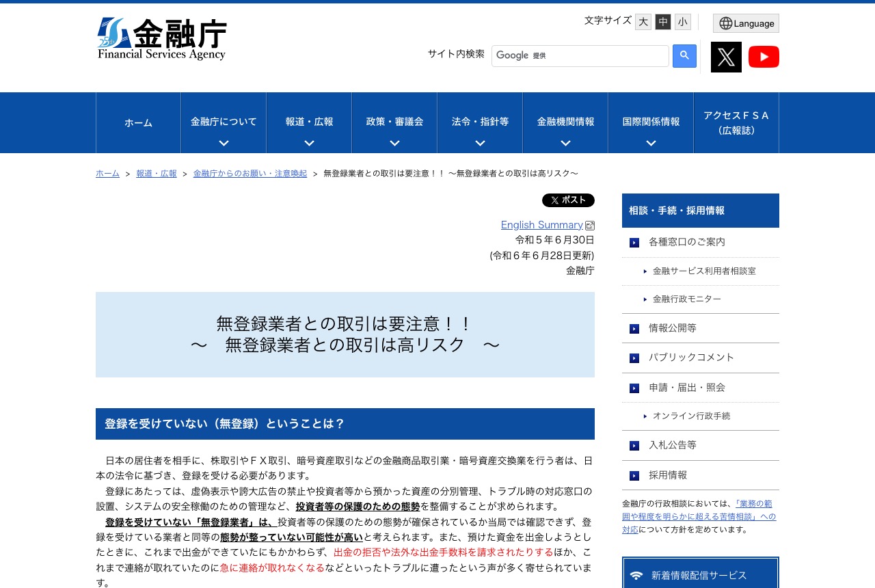This screenshot has width=875, height=588.
Task: Click the blue search magnifier button
Action: (684, 56)
